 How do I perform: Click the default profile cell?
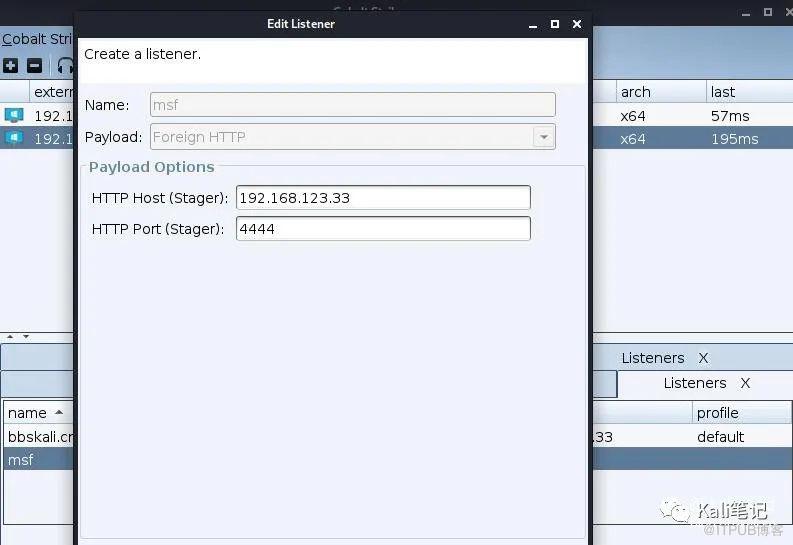tap(720, 437)
